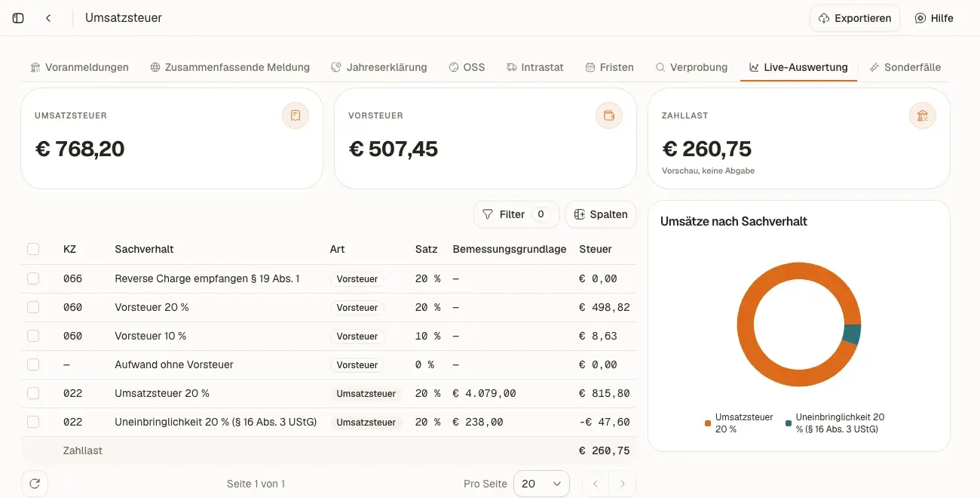Viewport: 980px width, 498px height.
Task: Click the Zahllast card bank icon
Action: coord(923,115)
